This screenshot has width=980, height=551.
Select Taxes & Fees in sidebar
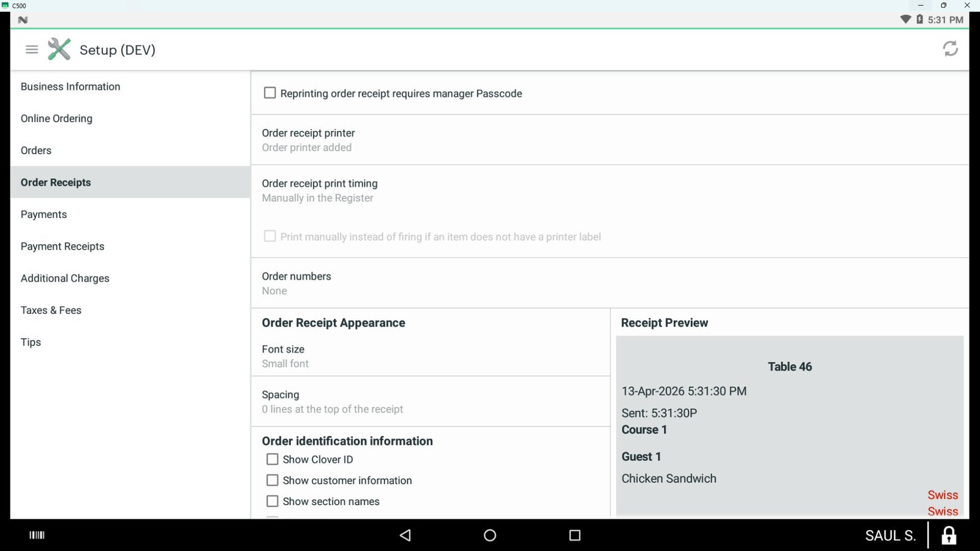pos(130,310)
